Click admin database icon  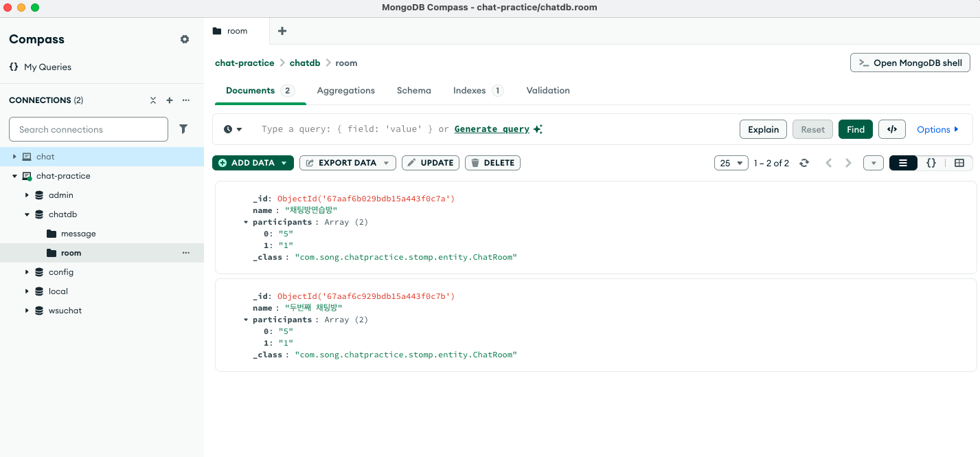point(39,195)
